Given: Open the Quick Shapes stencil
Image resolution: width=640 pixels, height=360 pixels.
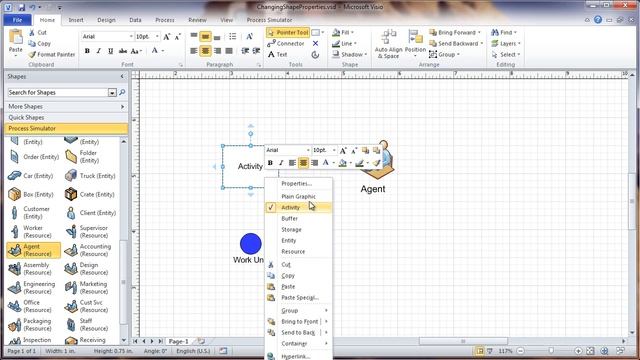Looking at the screenshot, I should pos(66,118).
